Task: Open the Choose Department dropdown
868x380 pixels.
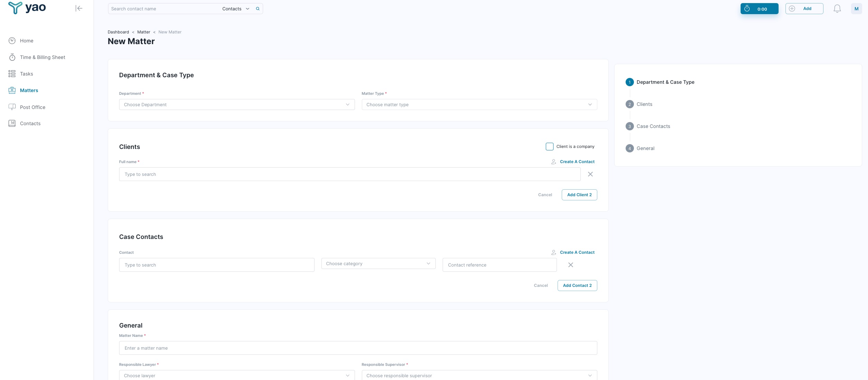Action: point(237,104)
